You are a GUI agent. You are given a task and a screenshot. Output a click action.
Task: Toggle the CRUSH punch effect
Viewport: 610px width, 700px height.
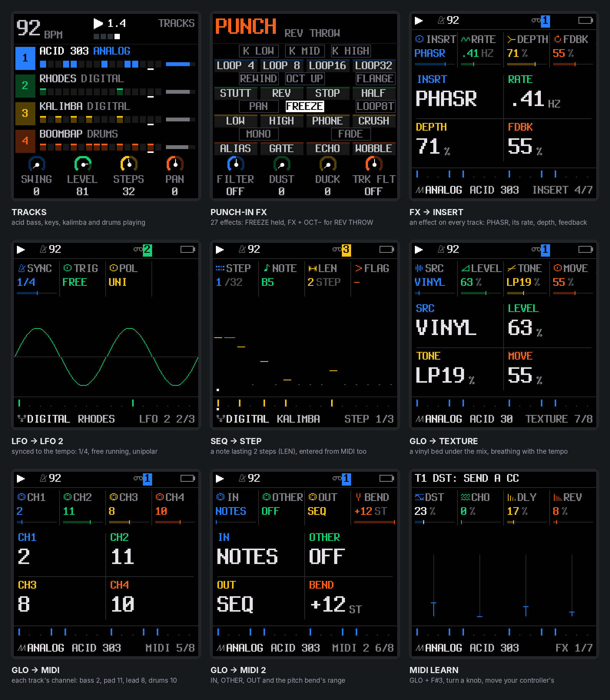(374, 120)
